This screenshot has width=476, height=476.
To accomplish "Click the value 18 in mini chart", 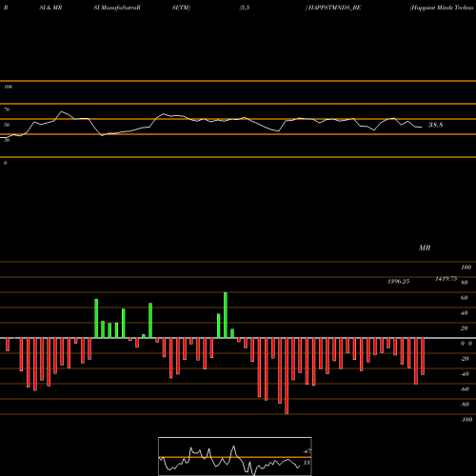I will pyautogui.click(x=307, y=463).
